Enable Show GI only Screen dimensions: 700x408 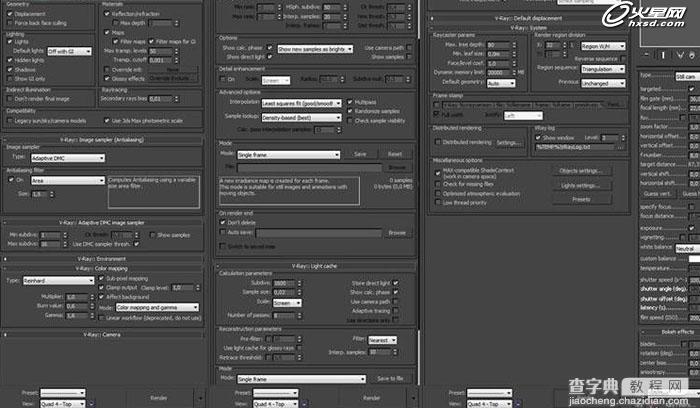click(x=10, y=79)
